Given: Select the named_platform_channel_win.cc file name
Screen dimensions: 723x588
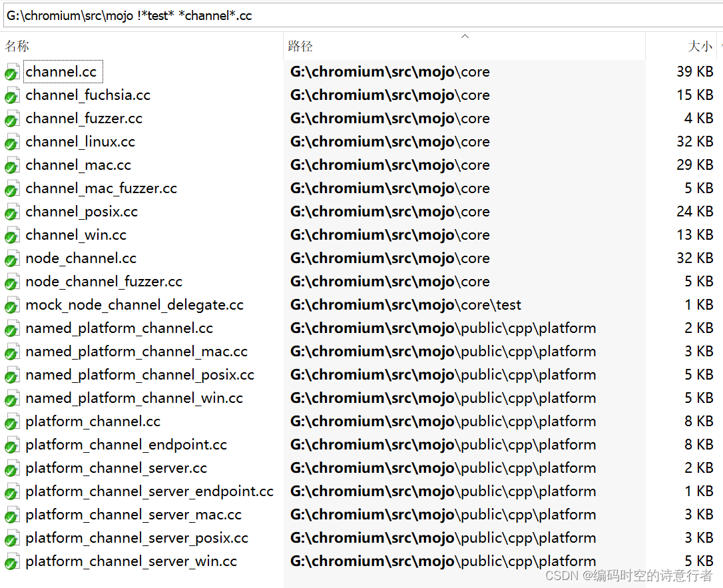Looking at the screenshot, I should point(134,398).
